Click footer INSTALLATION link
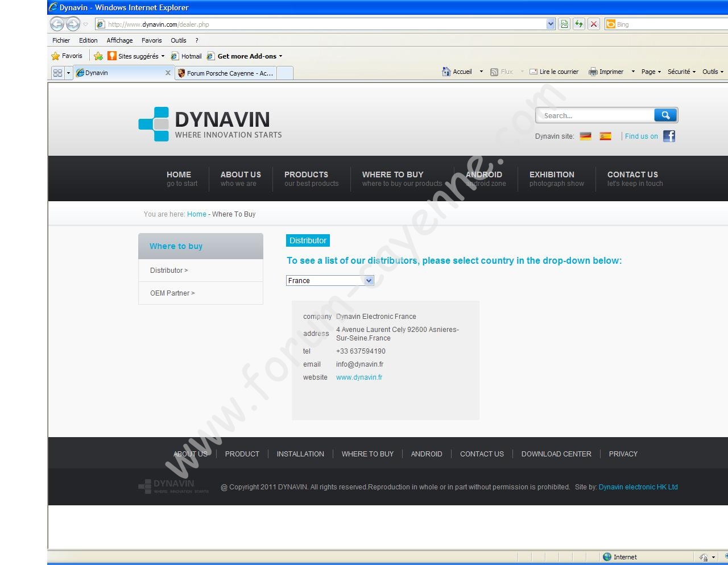Viewport: 728px width, 565px height. click(x=300, y=454)
